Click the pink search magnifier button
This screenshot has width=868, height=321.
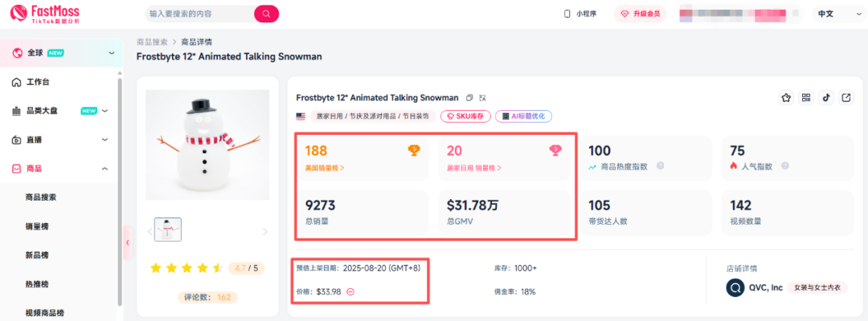point(266,14)
